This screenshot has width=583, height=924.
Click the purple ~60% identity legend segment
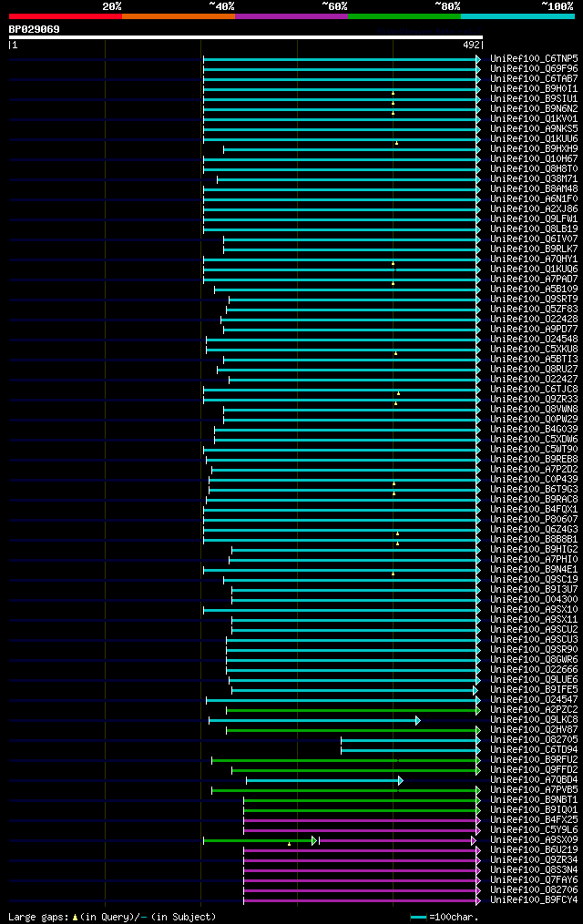click(291, 16)
